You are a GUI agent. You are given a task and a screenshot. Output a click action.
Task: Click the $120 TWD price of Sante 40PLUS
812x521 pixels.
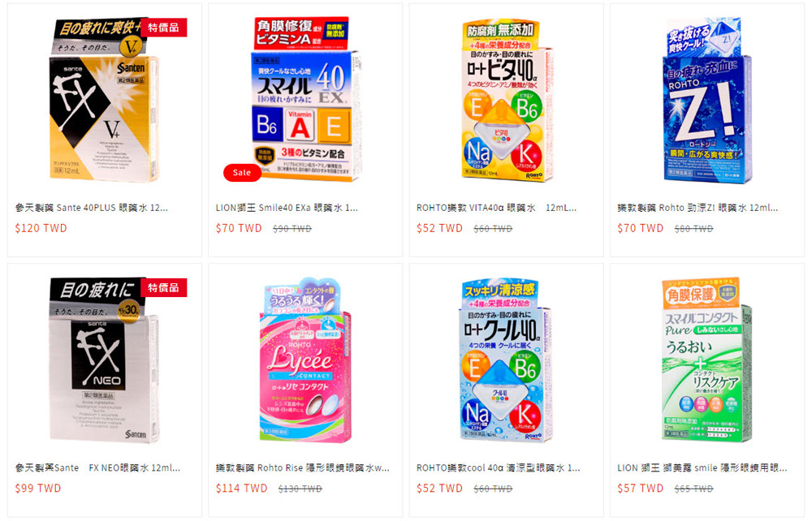click(x=41, y=228)
